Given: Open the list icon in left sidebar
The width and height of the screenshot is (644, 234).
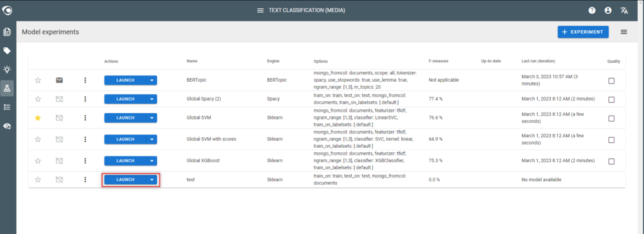Looking at the screenshot, I should (x=7, y=107).
